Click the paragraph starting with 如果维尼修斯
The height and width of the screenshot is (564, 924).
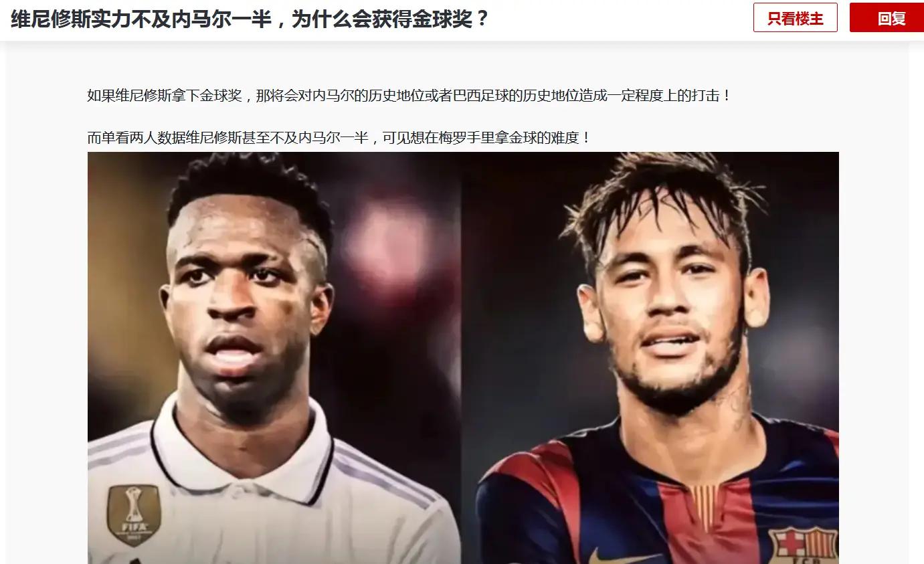pyautogui.click(x=409, y=96)
